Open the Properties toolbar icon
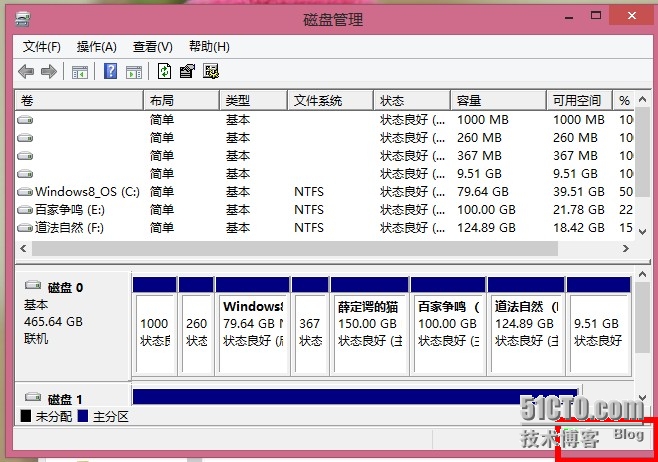 [187, 71]
